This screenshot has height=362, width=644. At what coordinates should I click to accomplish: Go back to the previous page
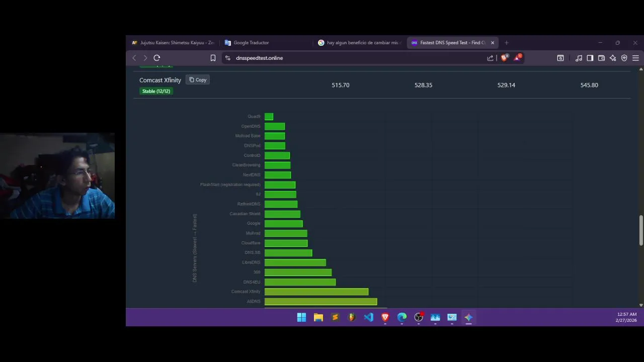(134, 58)
